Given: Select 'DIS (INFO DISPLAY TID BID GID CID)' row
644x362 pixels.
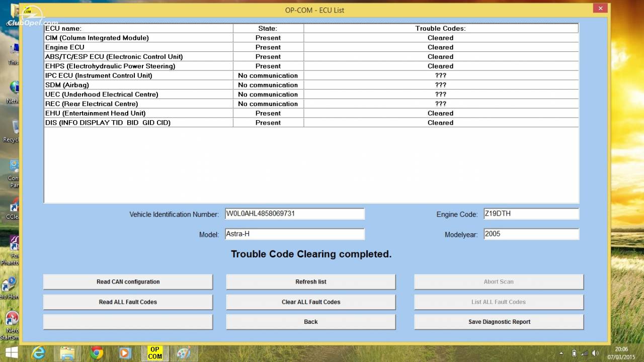Looking at the screenshot, I should pyautogui.click(x=311, y=123).
